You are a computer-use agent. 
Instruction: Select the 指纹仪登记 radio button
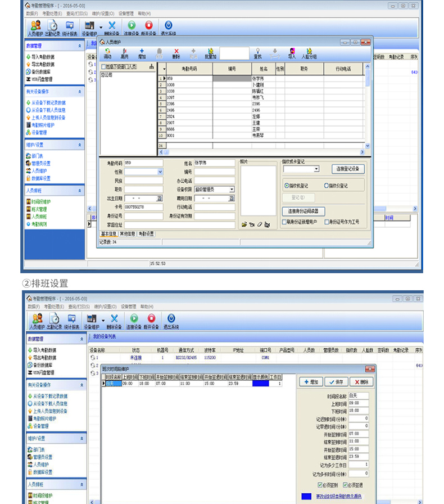[326, 185]
